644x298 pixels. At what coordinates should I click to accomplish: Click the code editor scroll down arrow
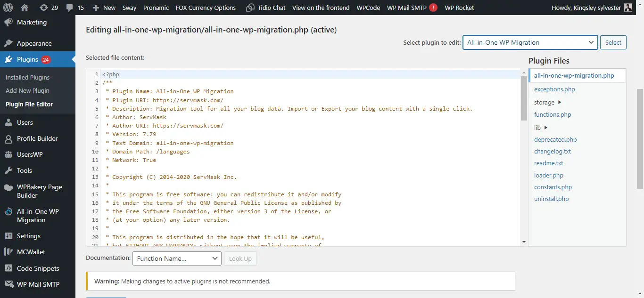point(524,242)
